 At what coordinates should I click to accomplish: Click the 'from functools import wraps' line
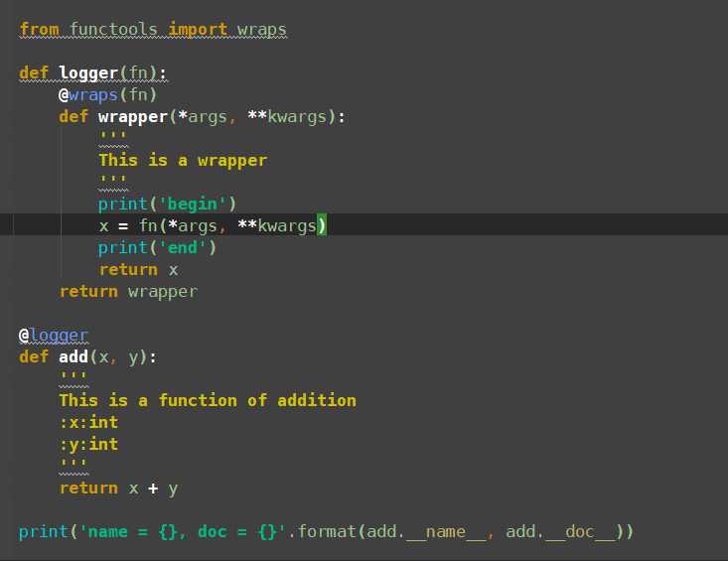(x=153, y=29)
